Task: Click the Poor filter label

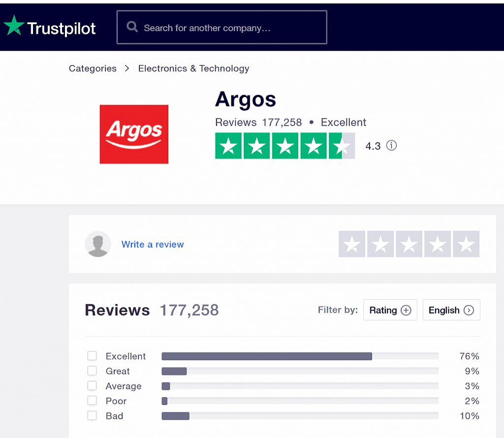Action: (x=116, y=401)
